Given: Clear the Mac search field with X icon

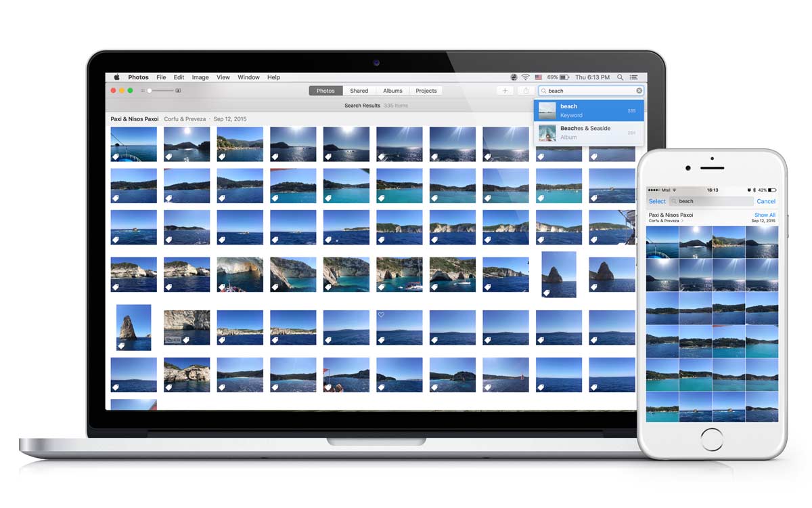Looking at the screenshot, I should 639,91.
